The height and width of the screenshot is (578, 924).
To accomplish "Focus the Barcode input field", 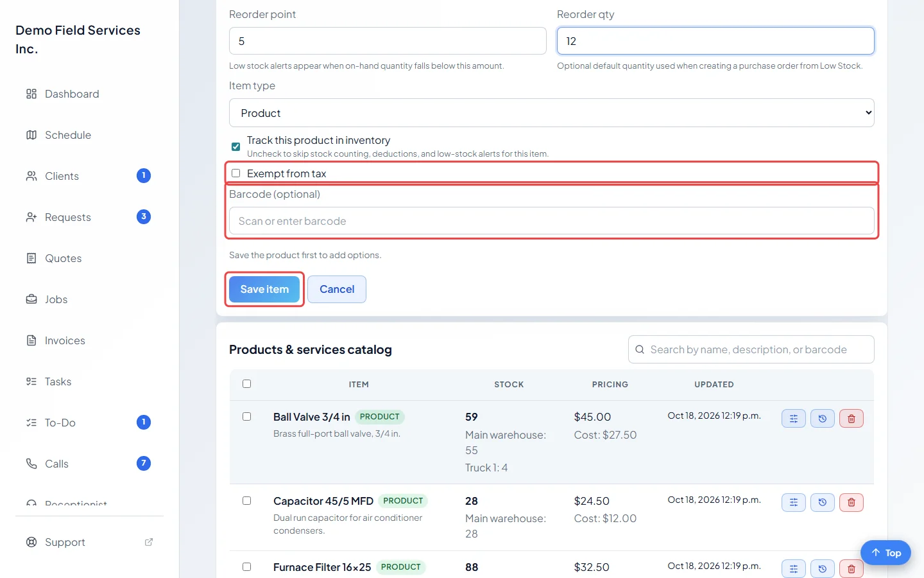I will [x=552, y=221].
